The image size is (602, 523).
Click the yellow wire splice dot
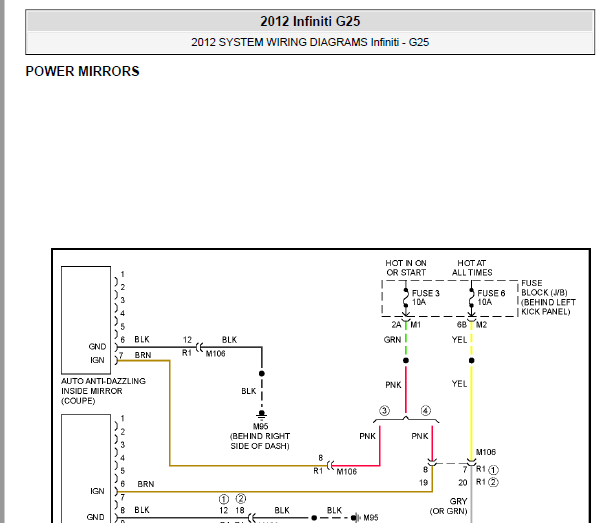point(471,360)
